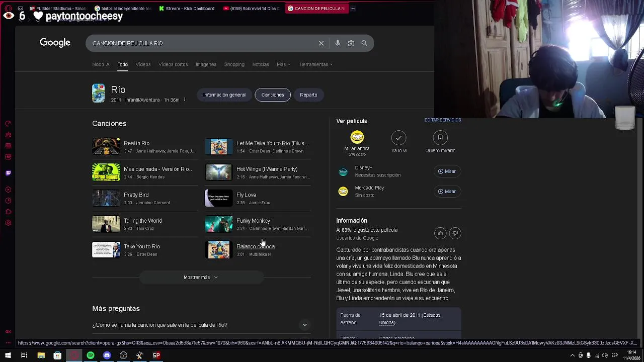Open the three-dot menu beside Río info
The height and width of the screenshot is (362, 644).
(185, 100)
